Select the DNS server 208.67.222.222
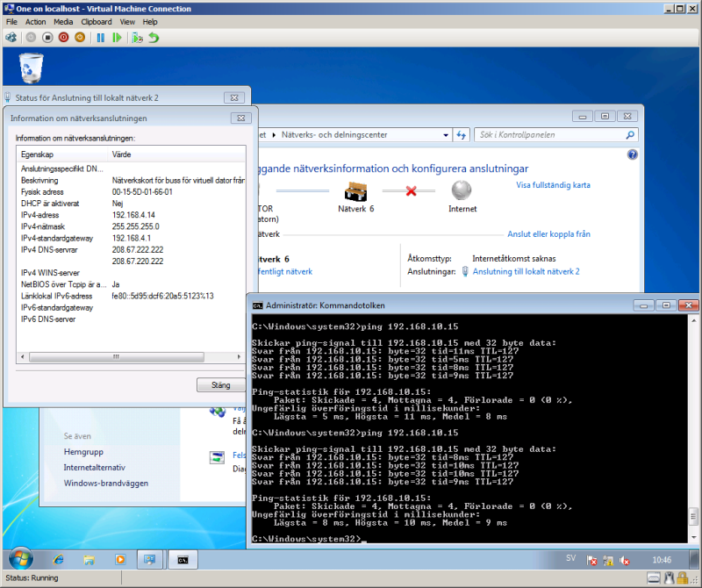Screen dimensions: 702x588 coord(138,250)
